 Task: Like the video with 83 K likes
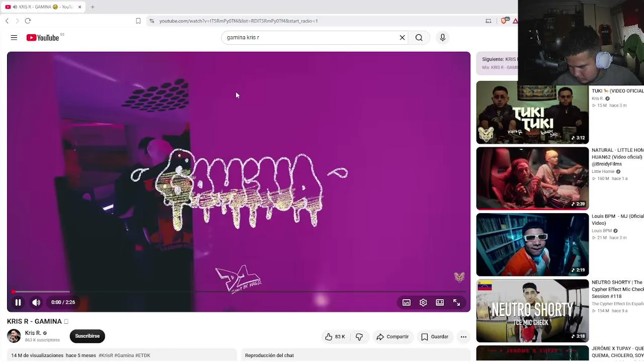coord(335,337)
